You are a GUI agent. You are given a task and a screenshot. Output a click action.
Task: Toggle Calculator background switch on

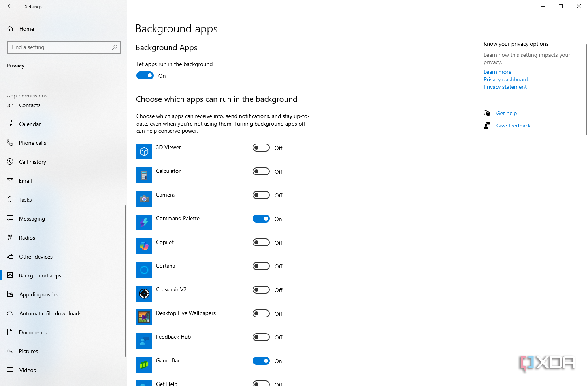click(x=261, y=171)
